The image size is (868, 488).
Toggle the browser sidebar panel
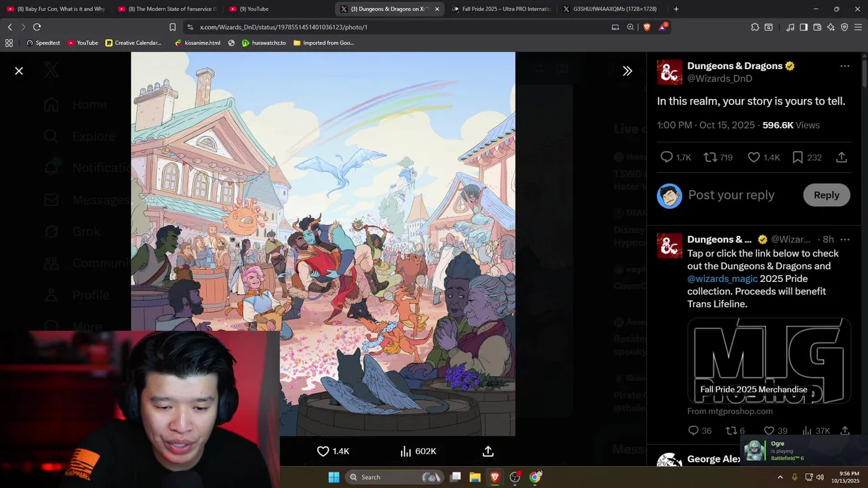pyautogui.click(x=804, y=27)
